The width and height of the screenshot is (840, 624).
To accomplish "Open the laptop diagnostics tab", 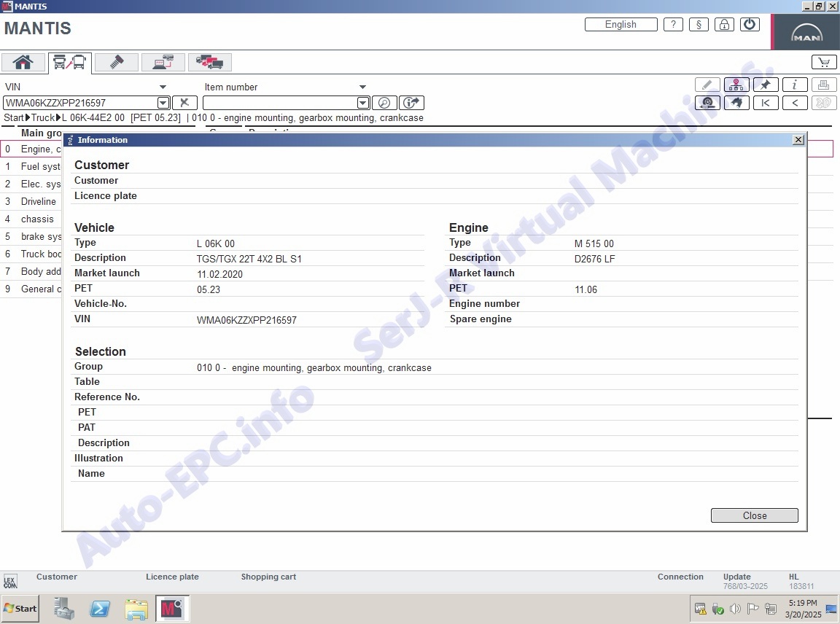I will click(x=163, y=62).
